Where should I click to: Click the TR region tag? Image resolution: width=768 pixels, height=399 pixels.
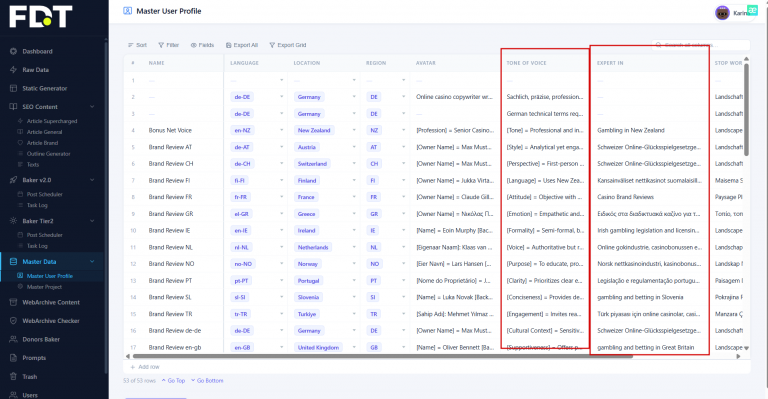point(374,314)
